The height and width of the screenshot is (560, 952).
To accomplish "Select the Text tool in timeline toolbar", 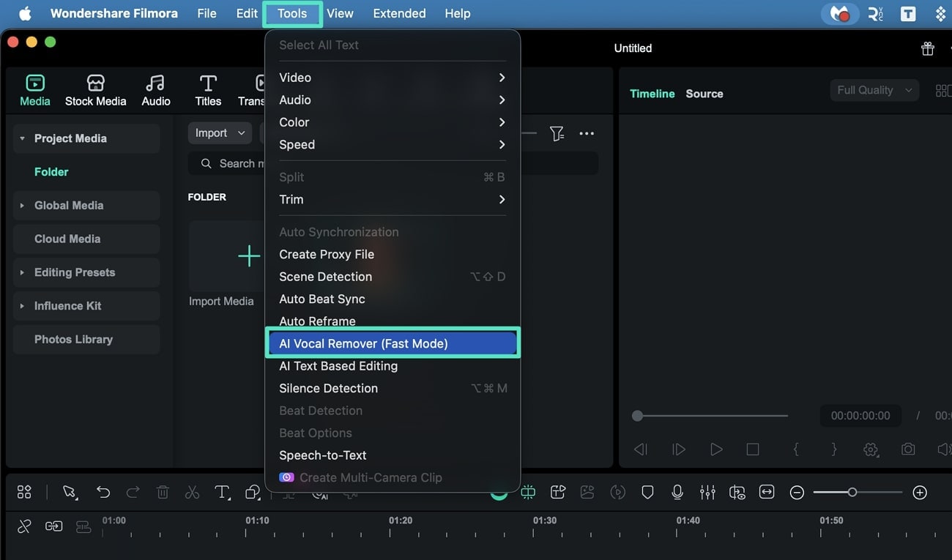I will 222,492.
